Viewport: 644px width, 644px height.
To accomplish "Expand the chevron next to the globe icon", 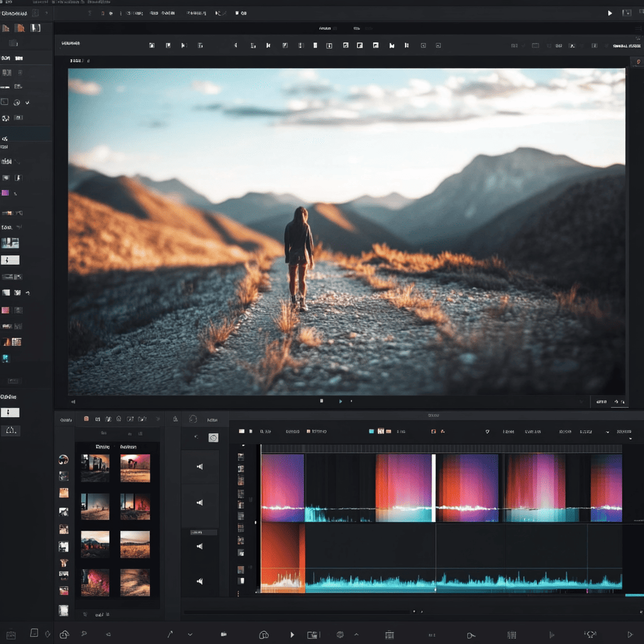I will [355, 634].
